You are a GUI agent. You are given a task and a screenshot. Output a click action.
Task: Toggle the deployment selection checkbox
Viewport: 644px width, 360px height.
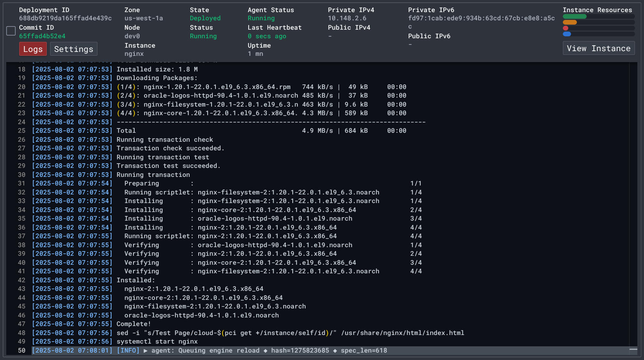[x=11, y=31]
